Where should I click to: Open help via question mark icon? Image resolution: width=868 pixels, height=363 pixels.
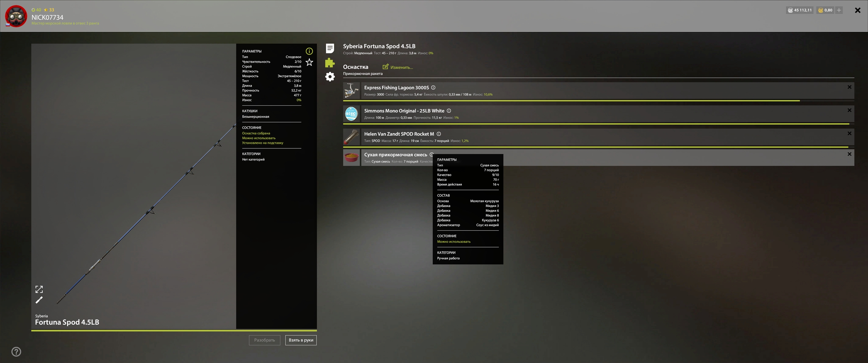coord(16,352)
